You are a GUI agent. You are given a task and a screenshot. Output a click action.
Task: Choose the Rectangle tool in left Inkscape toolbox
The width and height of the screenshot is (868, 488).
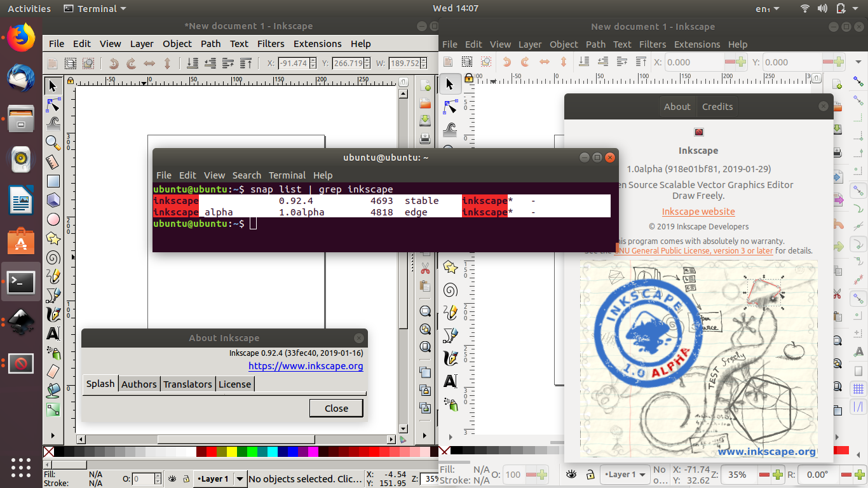coord(53,181)
